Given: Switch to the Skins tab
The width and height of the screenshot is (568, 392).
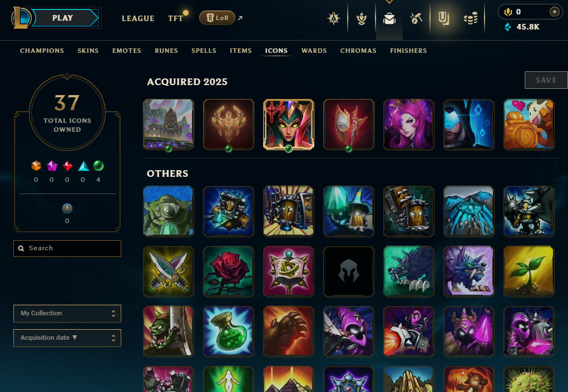Looking at the screenshot, I should [88, 51].
